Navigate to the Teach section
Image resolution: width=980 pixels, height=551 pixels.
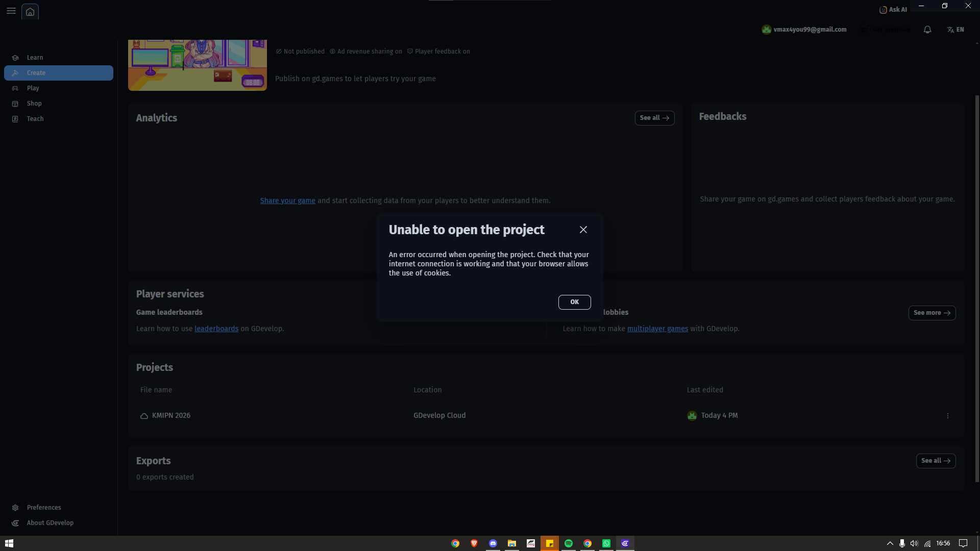click(59, 119)
